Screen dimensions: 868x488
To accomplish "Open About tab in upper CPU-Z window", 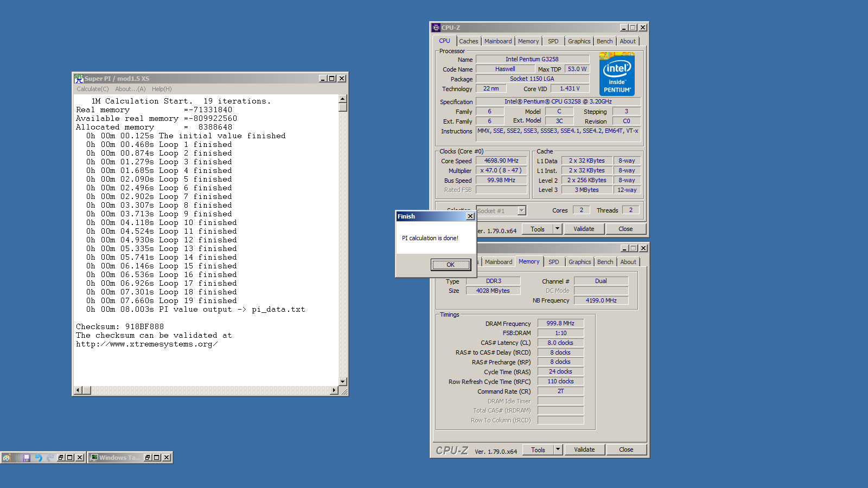I will click(x=628, y=41).
